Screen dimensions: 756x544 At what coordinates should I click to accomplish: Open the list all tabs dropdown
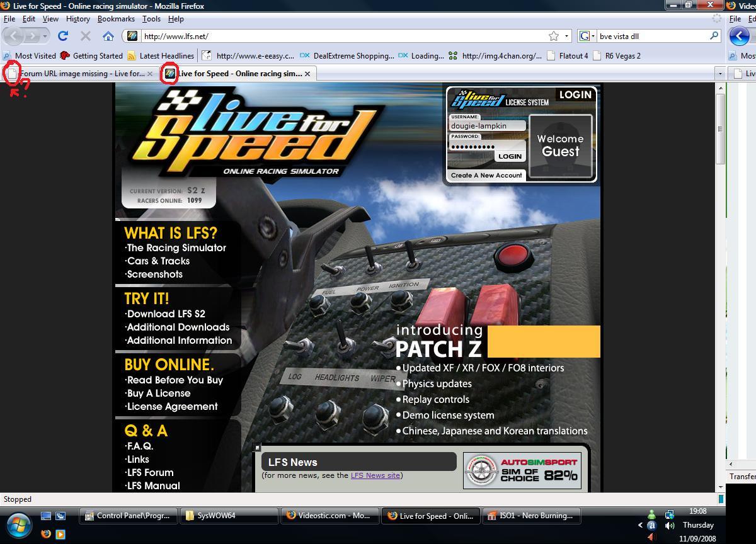click(719, 74)
